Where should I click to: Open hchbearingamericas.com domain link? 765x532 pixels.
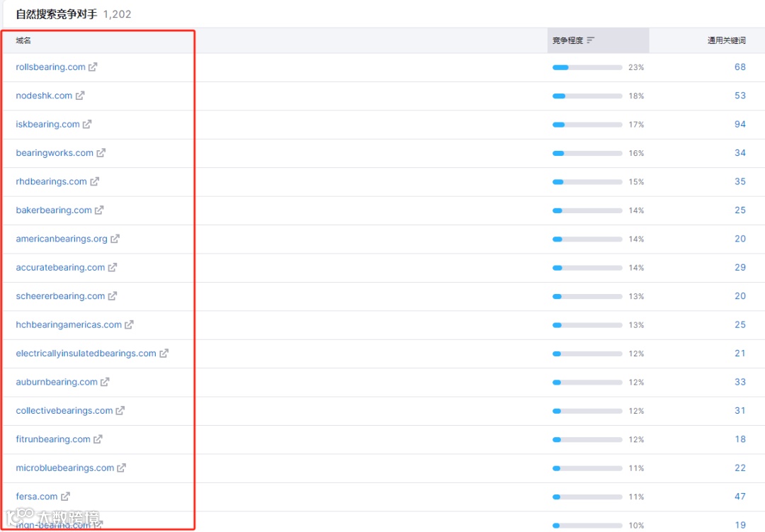click(x=69, y=324)
